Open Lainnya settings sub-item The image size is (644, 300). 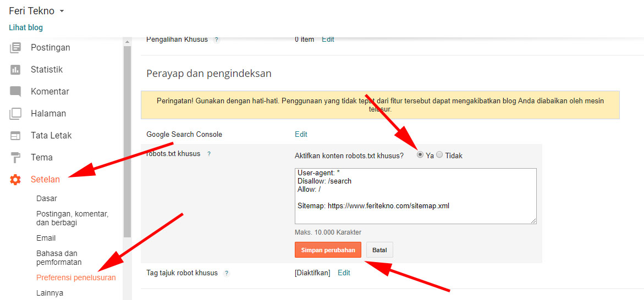tap(49, 293)
